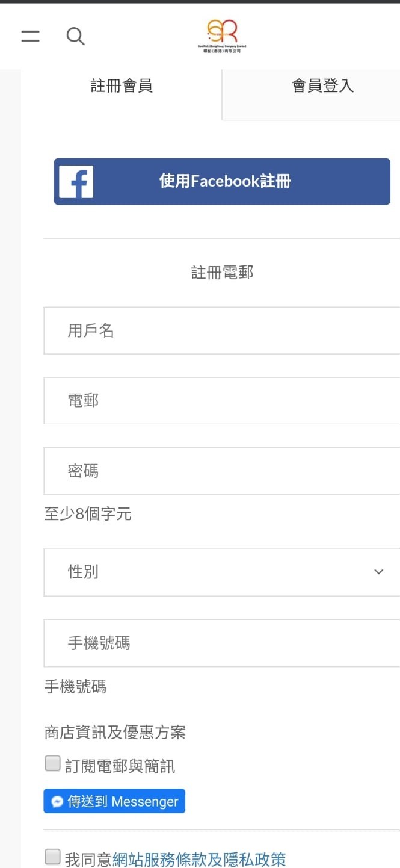
Task: Open the hamburger navigation menu
Action: tap(30, 36)
